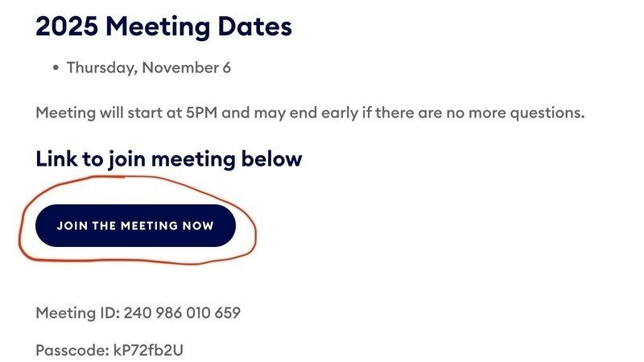Select the Thursday, November 6 list item

click(x=148, y=68)
